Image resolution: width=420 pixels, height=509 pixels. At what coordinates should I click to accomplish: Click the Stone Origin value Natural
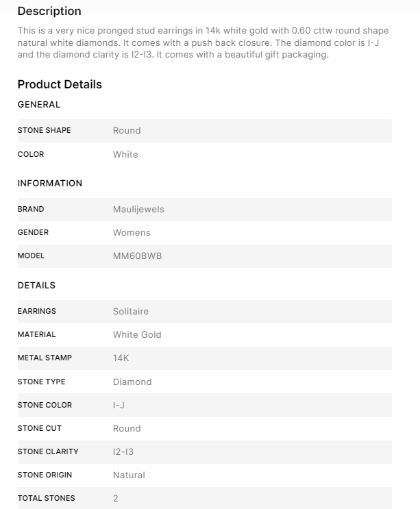[129, 475]
